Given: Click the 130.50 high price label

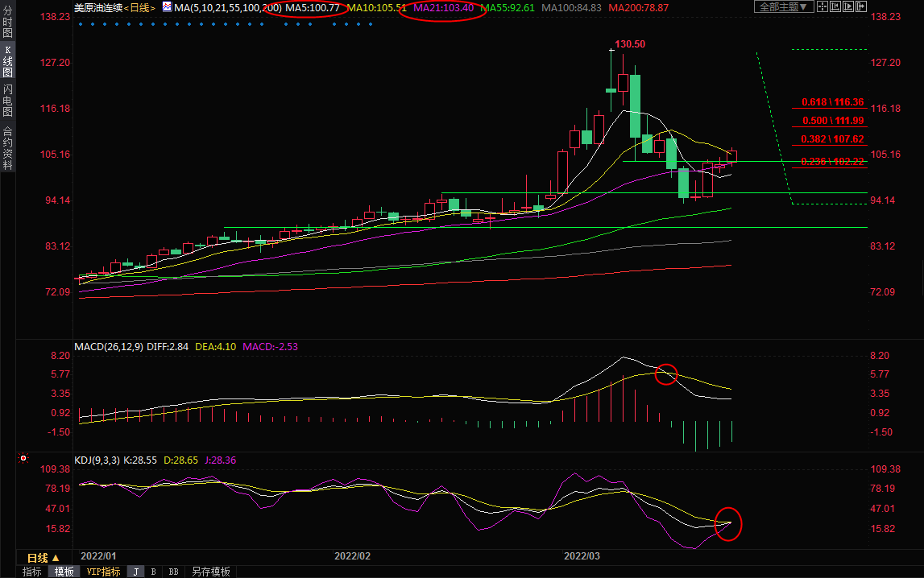Looking at the screenshot, I should coord(630,44).
